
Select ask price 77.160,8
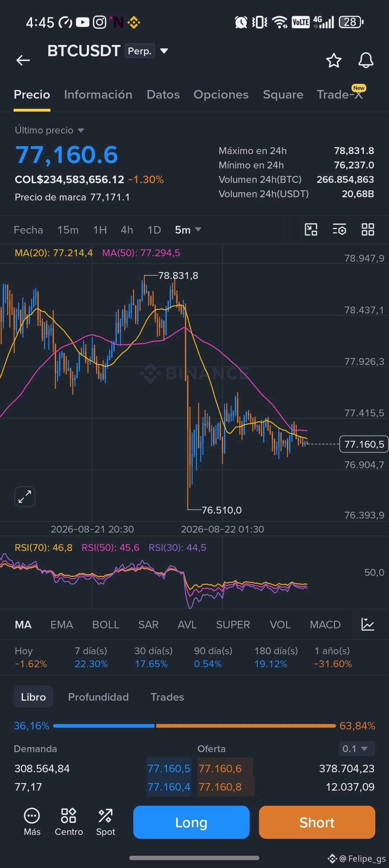click(220, 787)
